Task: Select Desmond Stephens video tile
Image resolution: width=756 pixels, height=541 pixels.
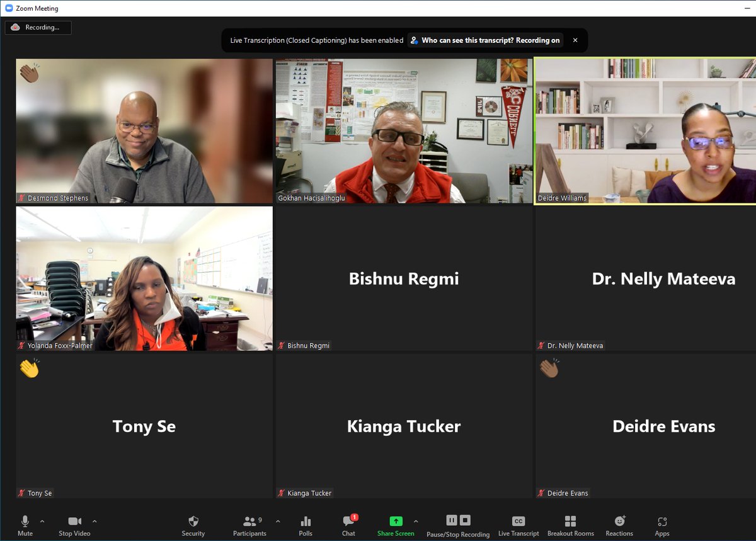Action: pos(144,131)
